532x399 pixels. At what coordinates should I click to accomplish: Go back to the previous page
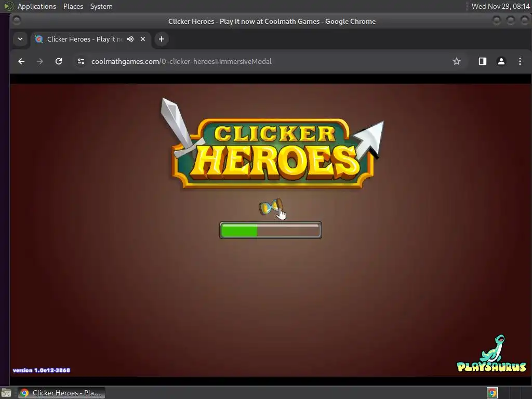tap(21, 61)
